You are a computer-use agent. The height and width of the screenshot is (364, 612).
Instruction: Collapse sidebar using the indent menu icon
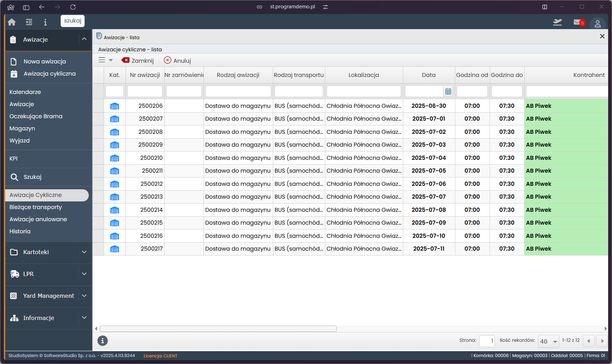[x=29, y=22]
